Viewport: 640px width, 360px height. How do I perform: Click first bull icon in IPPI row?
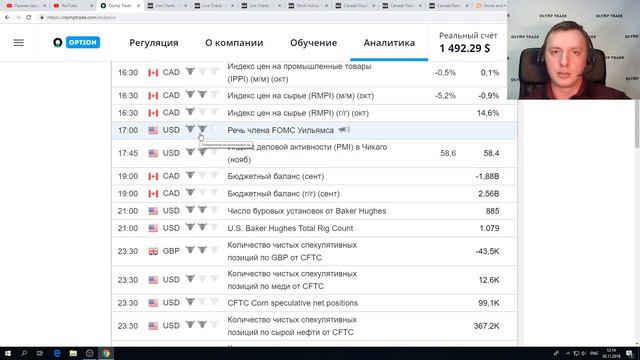pos(190,71)
